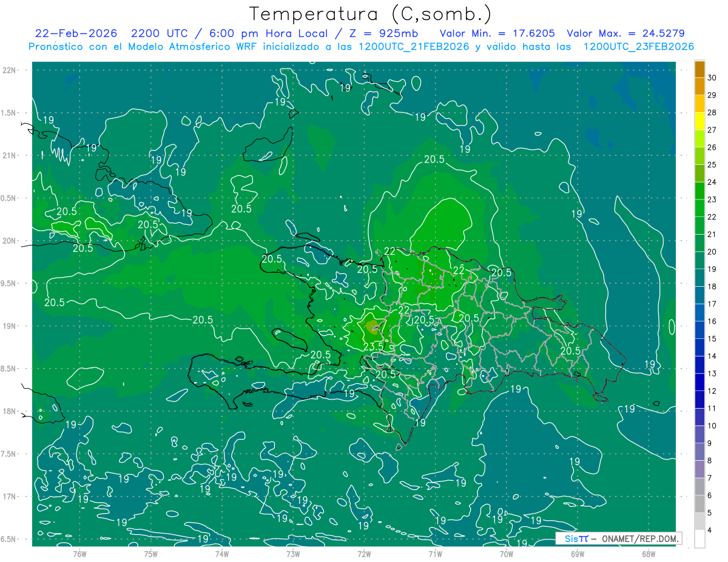The width and height of the screenshot is (728, 562).
Task: Click the '70W' longitude axis label
Action: point(507,554)
